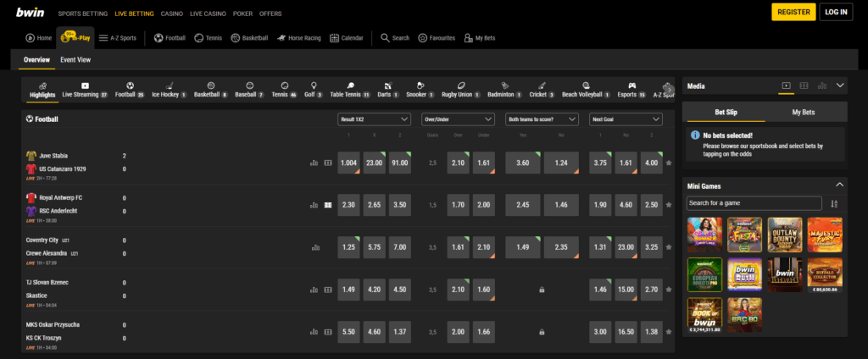Select the Rugby Union sport filter
The image size is (868, 359).
pyautogui.click(x=460, y=90)
